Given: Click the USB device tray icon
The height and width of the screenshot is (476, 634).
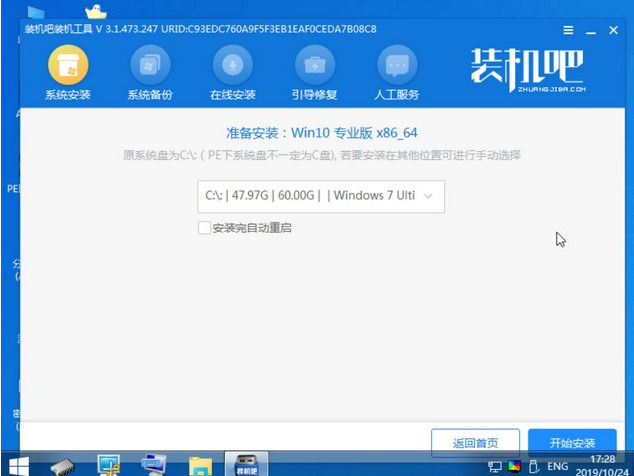Looking at the screenshot, I should (x=534, y=466).
